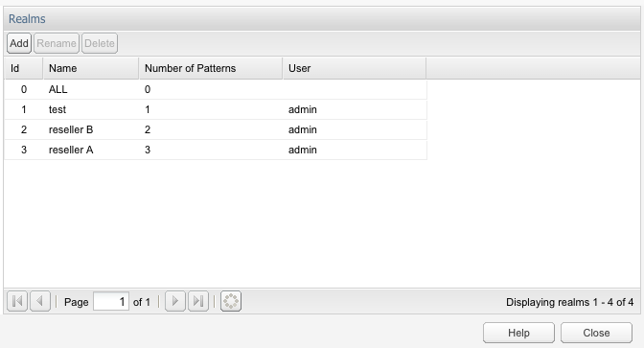Image resolution: width=644 pixels, height=348 pixels.
Task: Click pattern count in reseller A row
Action: (x=148, y=150)
